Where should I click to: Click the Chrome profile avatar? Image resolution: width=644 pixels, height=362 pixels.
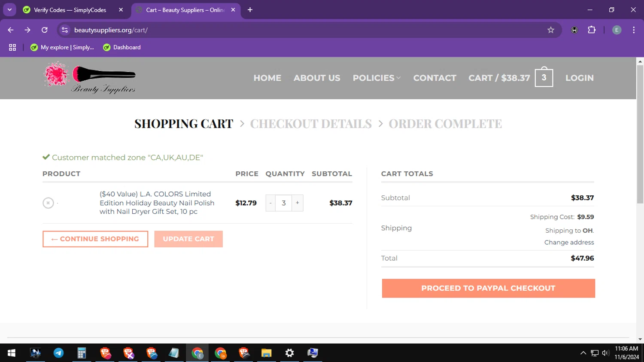[x=617, y=30]
